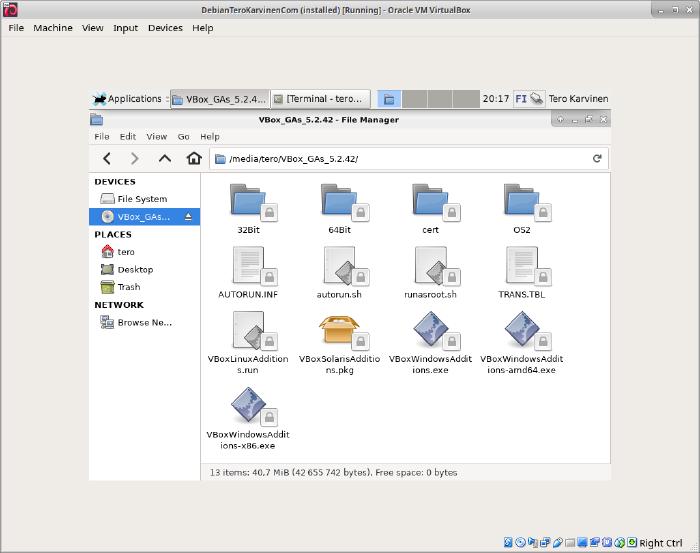Open the Go menu
The width and height of the screenshot is (700, 553).
pos(183,136)
